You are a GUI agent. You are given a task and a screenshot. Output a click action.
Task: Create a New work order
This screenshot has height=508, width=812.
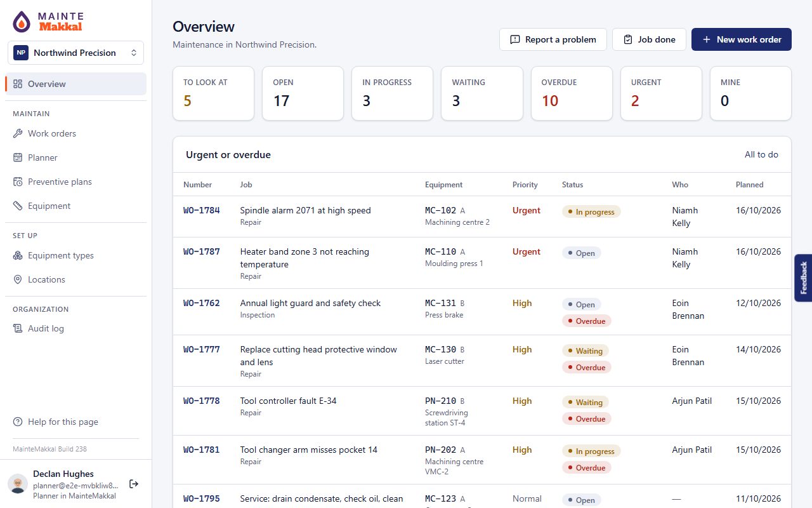coord(742,39)
